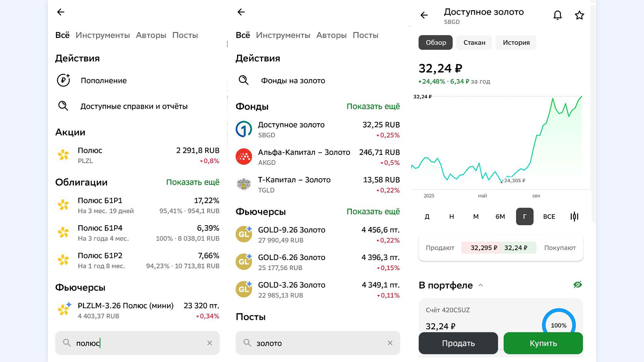Show more Облигации results
The image size is (644, 362).
pyautogui.click(x=193, y=182)
